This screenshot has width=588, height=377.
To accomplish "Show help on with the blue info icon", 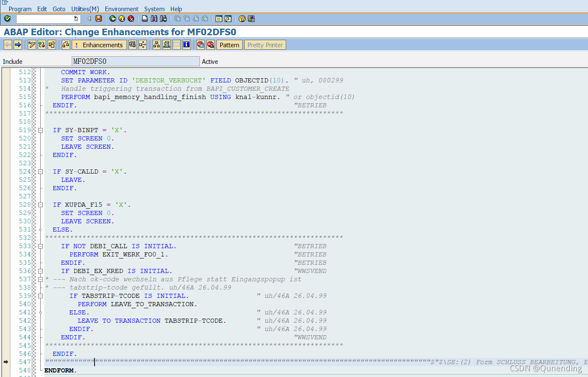I will click(187, 45).
